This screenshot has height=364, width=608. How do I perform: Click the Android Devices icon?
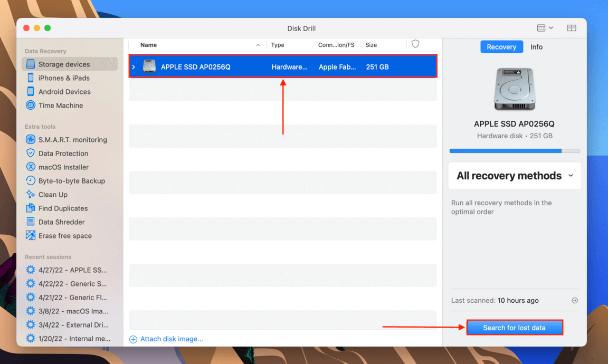30,91
